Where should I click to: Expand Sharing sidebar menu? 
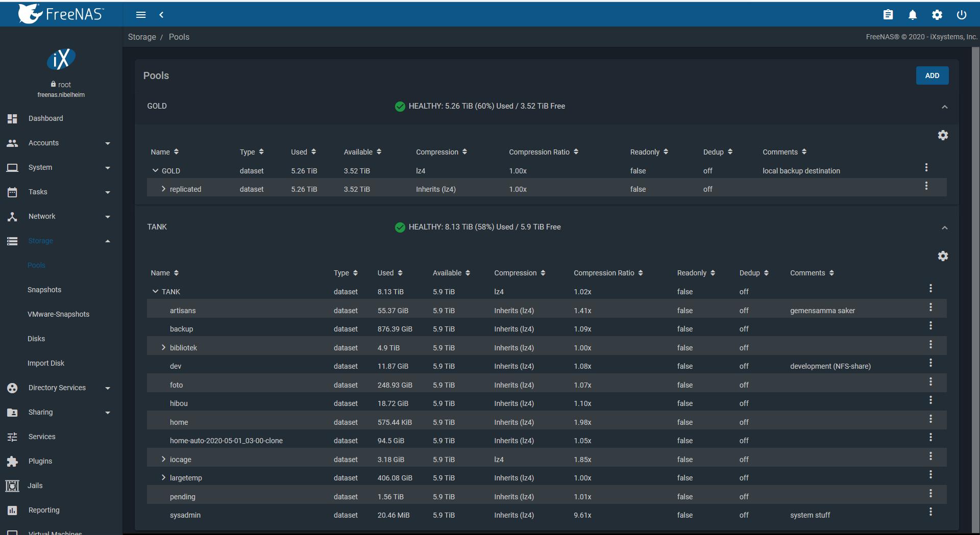click(x=61, y=412)
